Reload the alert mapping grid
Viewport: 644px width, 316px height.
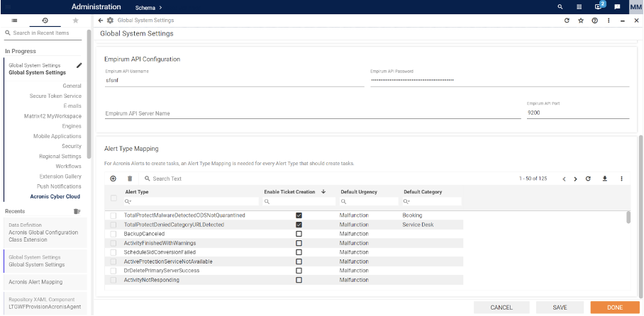click(588, 179)
